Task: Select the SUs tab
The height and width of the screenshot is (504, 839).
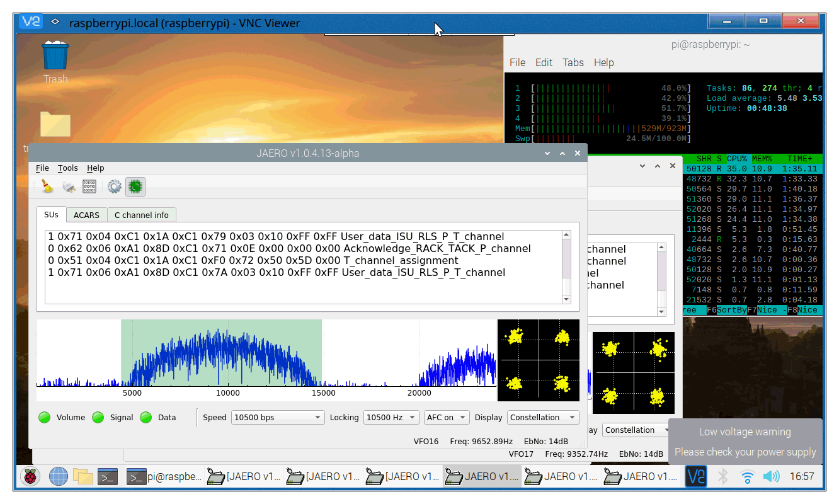Action: coord(51,214)
